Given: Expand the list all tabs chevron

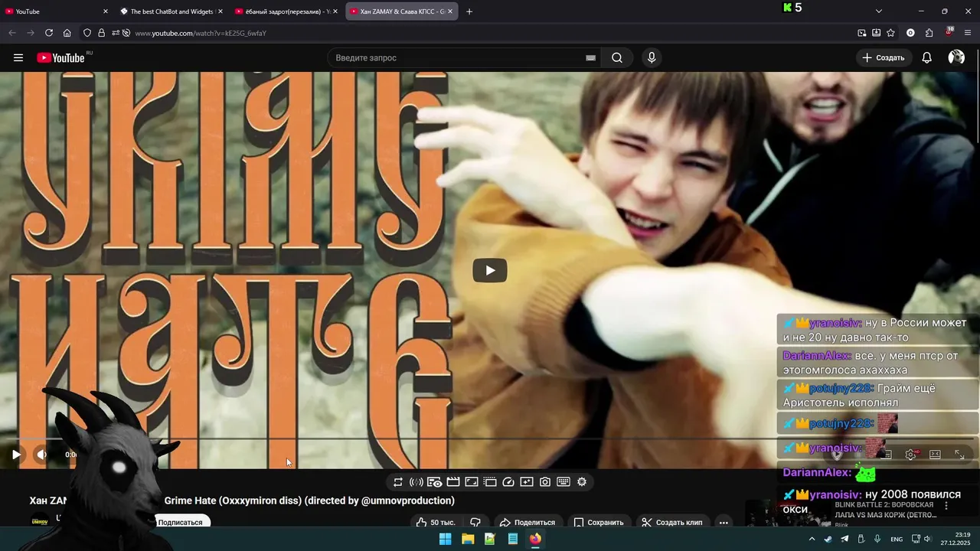Looking at the screenshot, I should pos(879,11).
